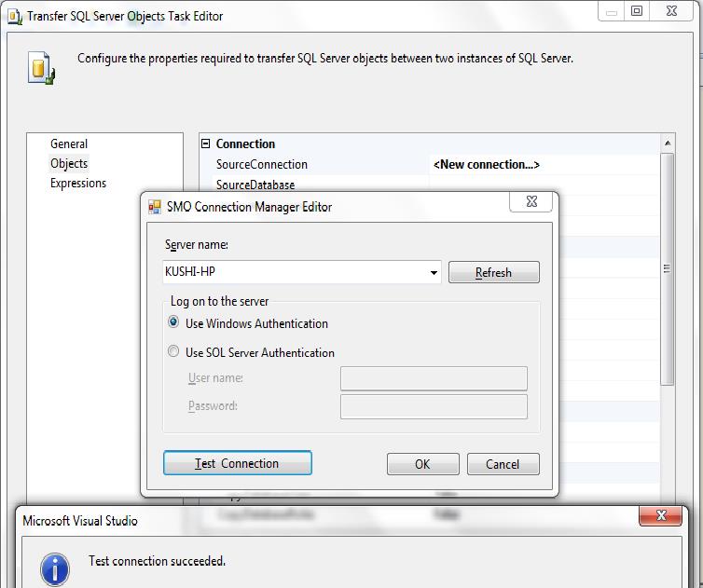Collapse the Connection property group
Screen dimensions: 703x588
206,144
